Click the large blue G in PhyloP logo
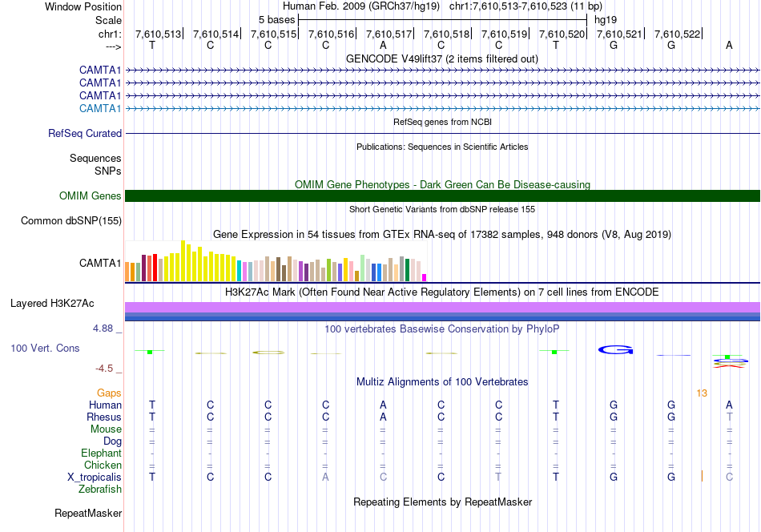The image size is (761, 532). pyautogui.click(x=615, y=349)
